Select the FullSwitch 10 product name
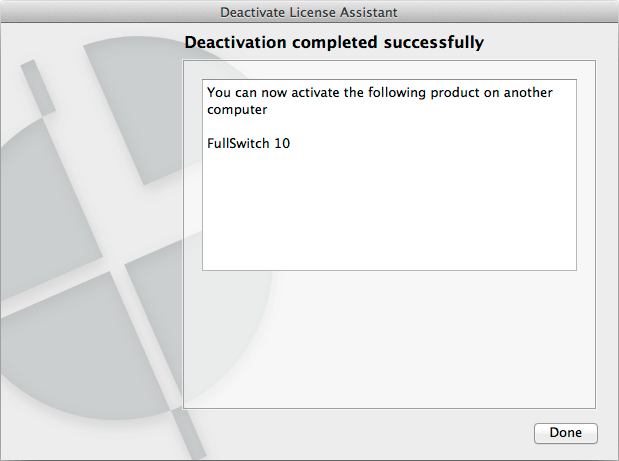619x461 pixels. (x=248, y=143)
